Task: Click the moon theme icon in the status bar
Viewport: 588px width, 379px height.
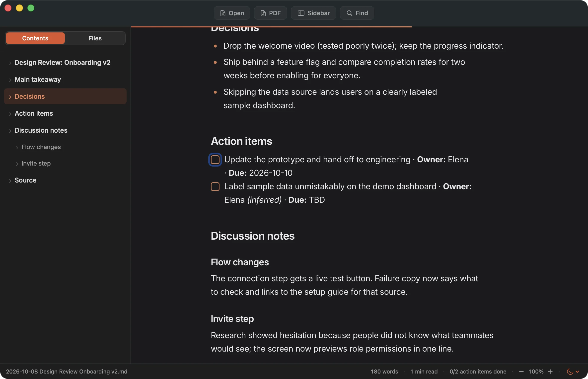Action: point(570,372)
